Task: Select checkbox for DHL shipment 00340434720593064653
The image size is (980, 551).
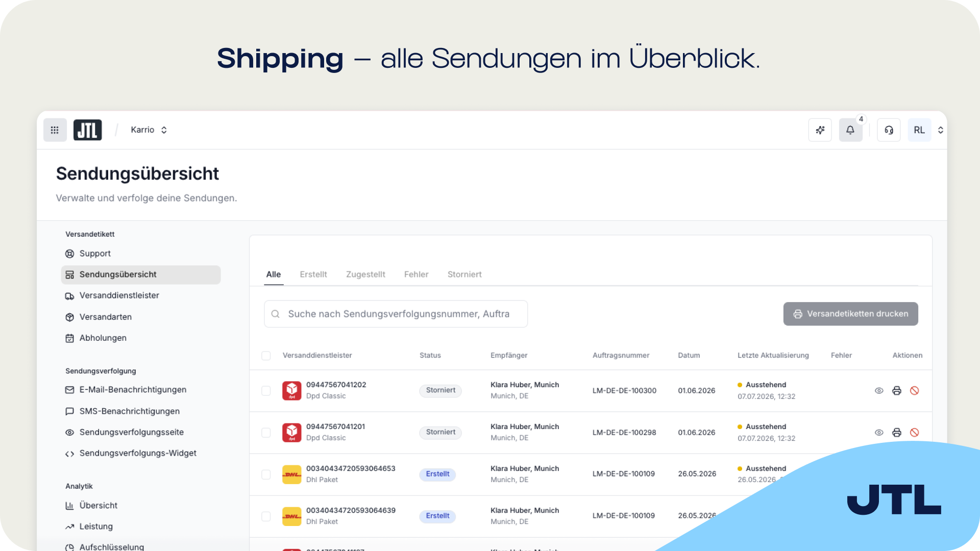Action: [x=266, y=474]
